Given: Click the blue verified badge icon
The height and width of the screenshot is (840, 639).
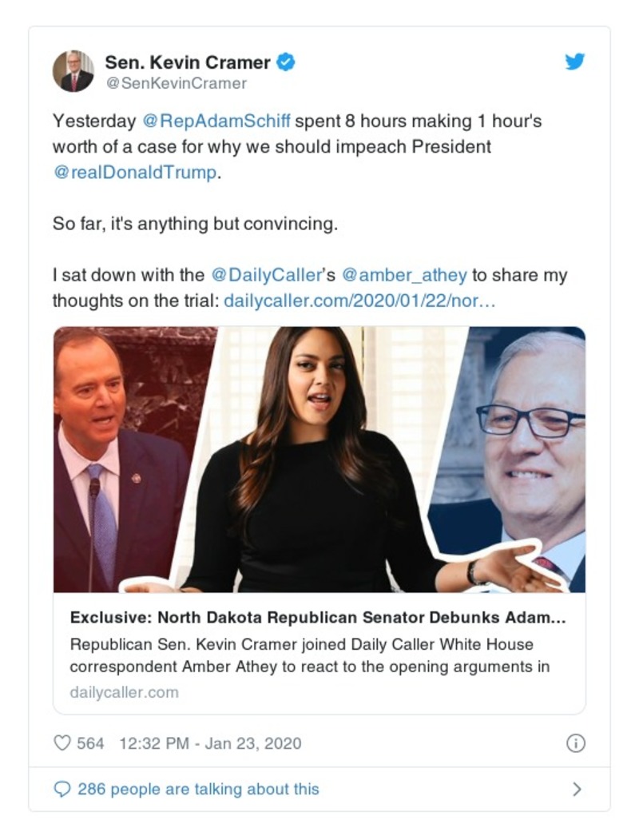Looking at the screenshot, I should click(x=286, y=62).
